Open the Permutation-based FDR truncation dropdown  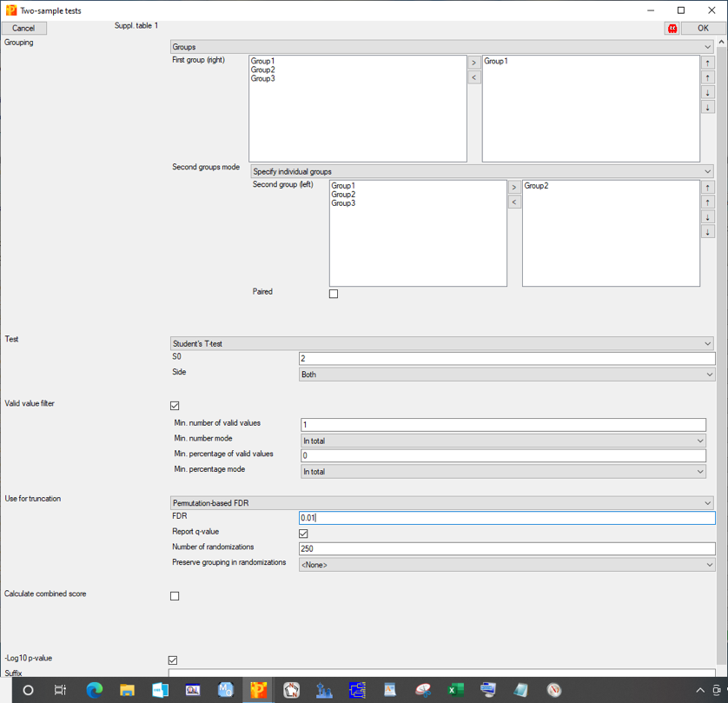click(x=441, y=503)
